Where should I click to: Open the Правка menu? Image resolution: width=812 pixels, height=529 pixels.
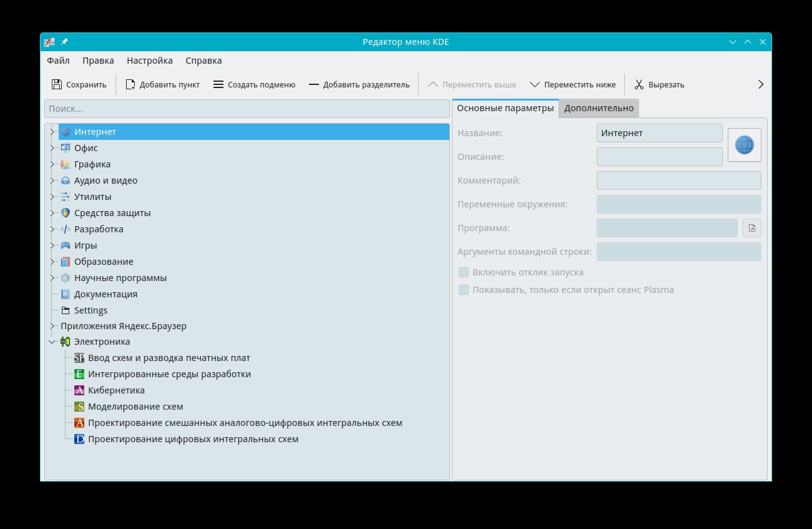click(98, 61)
